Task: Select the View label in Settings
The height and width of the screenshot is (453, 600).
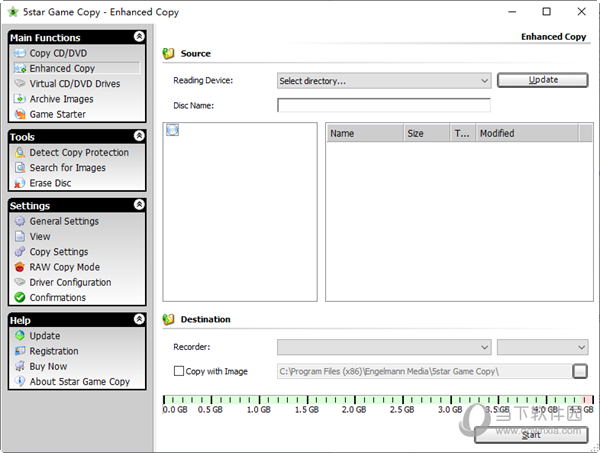Action: click(40, 237)
